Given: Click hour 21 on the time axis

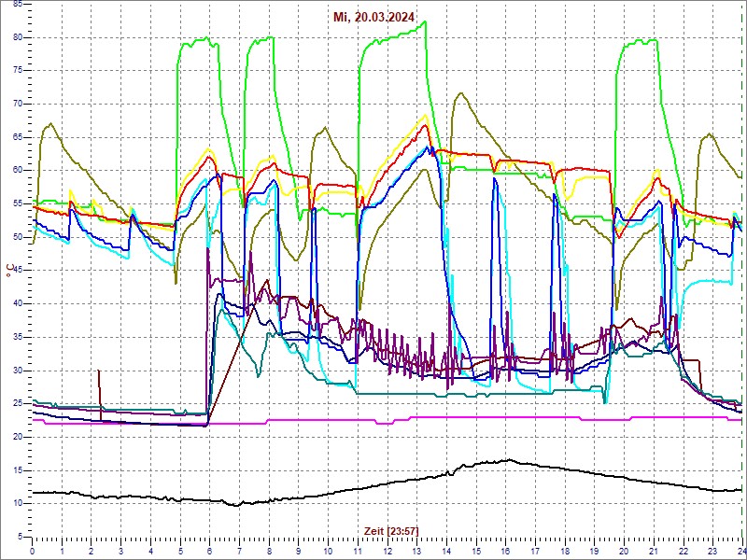Looking at the screenshot, I should click(x=653, y=551).
